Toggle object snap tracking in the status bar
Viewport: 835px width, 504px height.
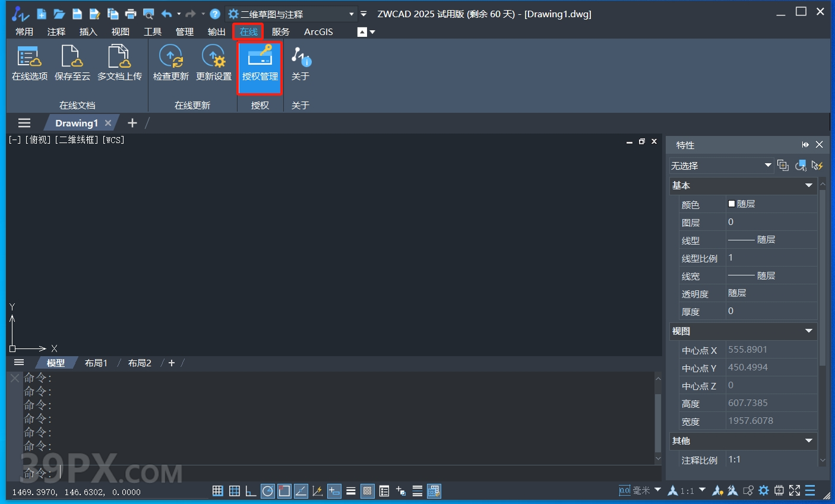pyautogui.click(x=301, y=491)
